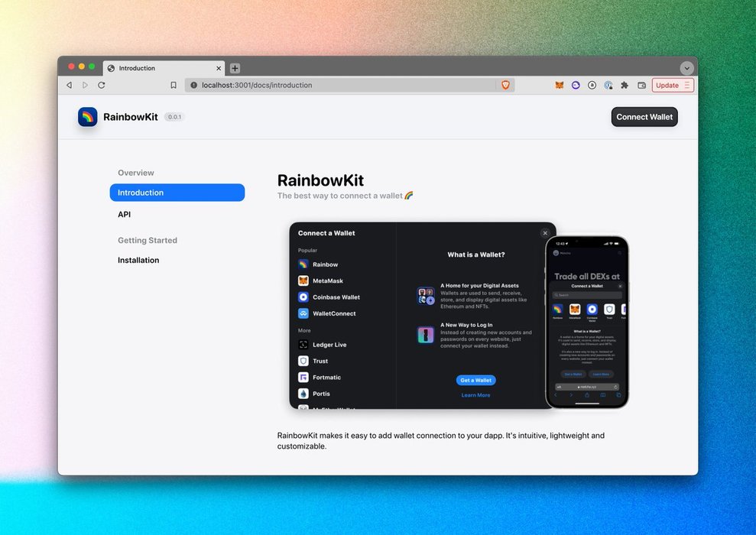
Task: Go back with the browser back arrow
Action: click(70, 85)
